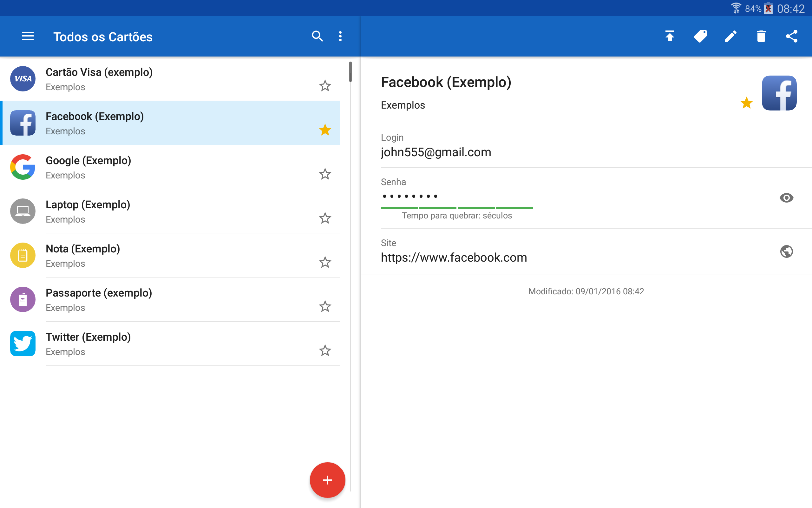Click the tag label icon
812x508 pixels.
[x=700, y=36]
